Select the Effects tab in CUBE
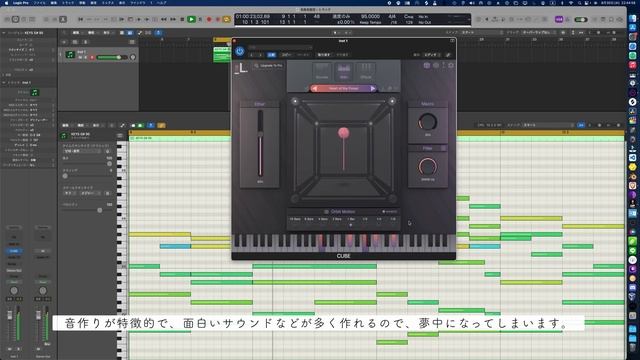Image resolution: width=640 pixels, height=360 pixels. (x=366, y=71)
